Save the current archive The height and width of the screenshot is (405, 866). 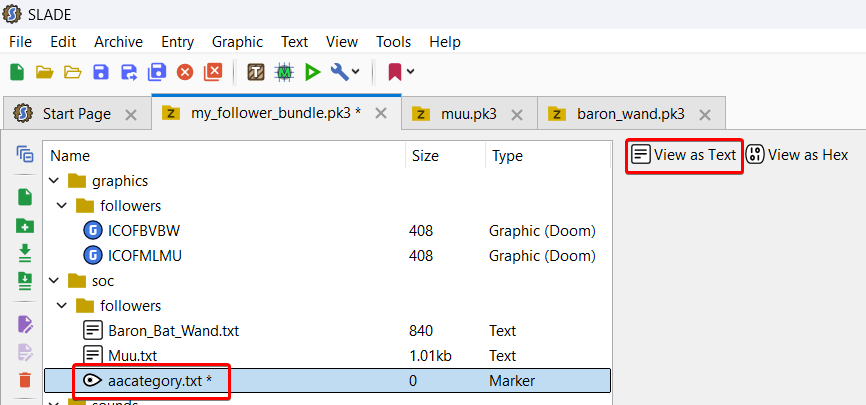tap(101, 72)
